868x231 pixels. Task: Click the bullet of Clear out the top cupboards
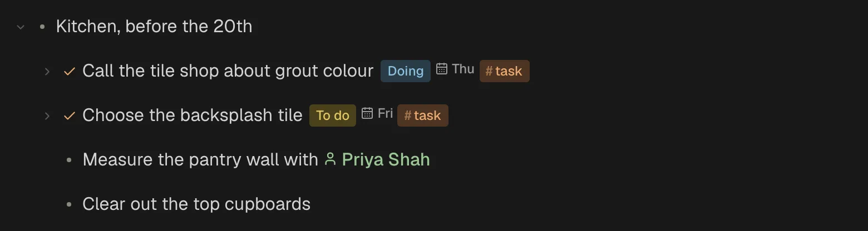coord(69,204)
